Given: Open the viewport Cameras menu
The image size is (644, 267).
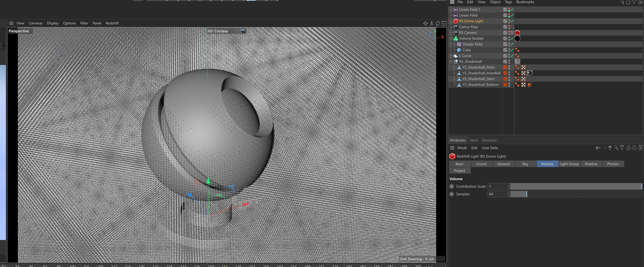Looking at the screenshot, I should pos(36,23).
